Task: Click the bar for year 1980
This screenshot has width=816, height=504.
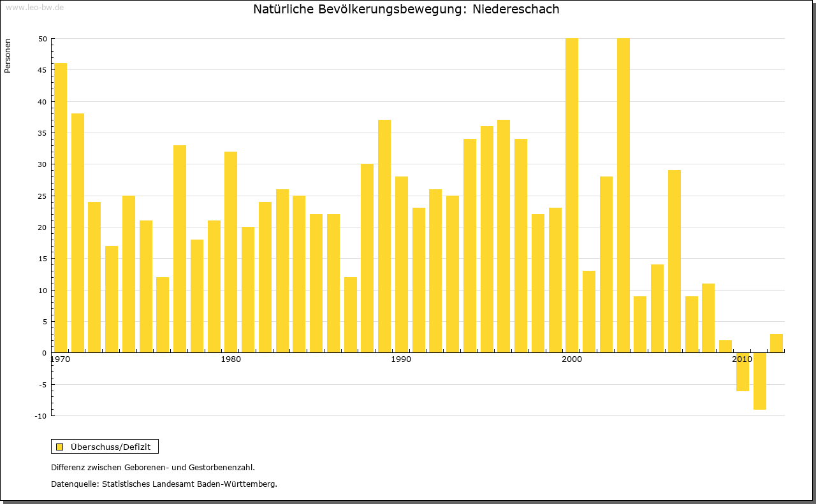Action: tap(231, 252)
